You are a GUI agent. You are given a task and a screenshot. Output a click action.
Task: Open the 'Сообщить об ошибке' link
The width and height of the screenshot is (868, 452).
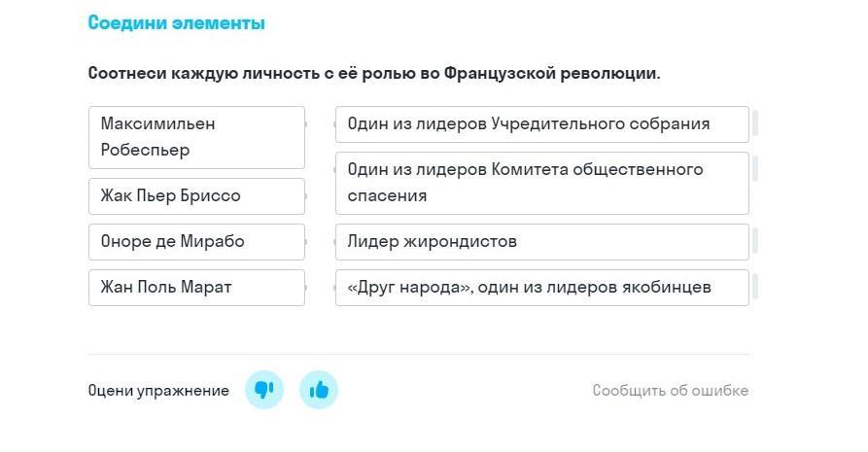(670, 391)
